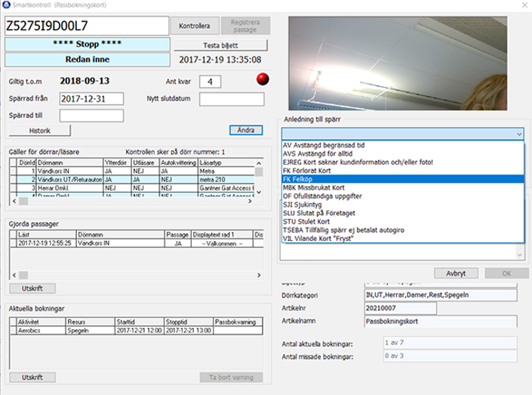Select the Aerobics booking row

coord(137,331)
